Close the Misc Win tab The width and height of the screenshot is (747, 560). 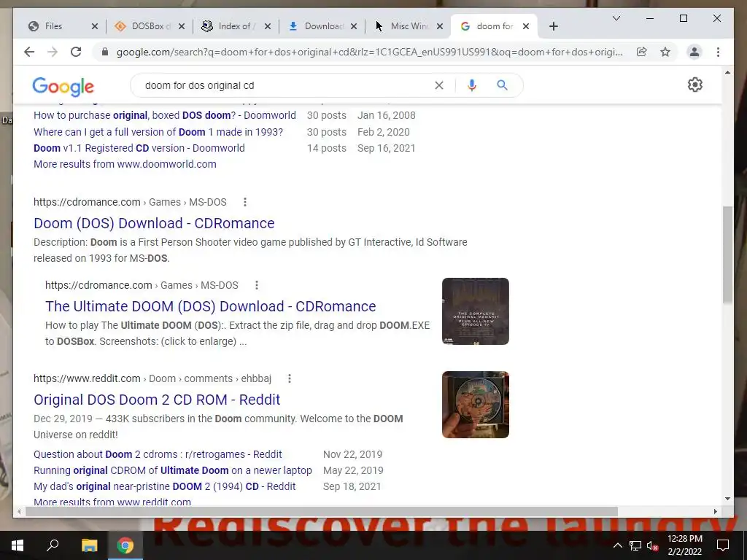tap(440, 26)
